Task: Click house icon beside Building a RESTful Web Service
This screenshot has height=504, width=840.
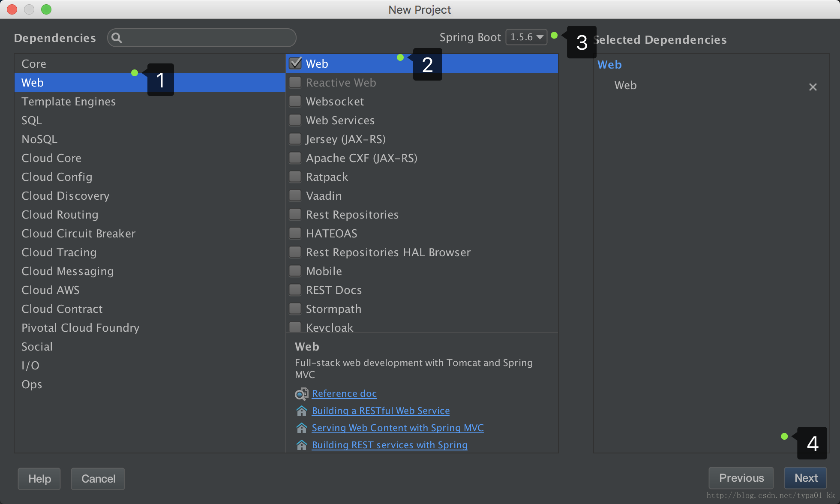Action: (x=301, y=411)
